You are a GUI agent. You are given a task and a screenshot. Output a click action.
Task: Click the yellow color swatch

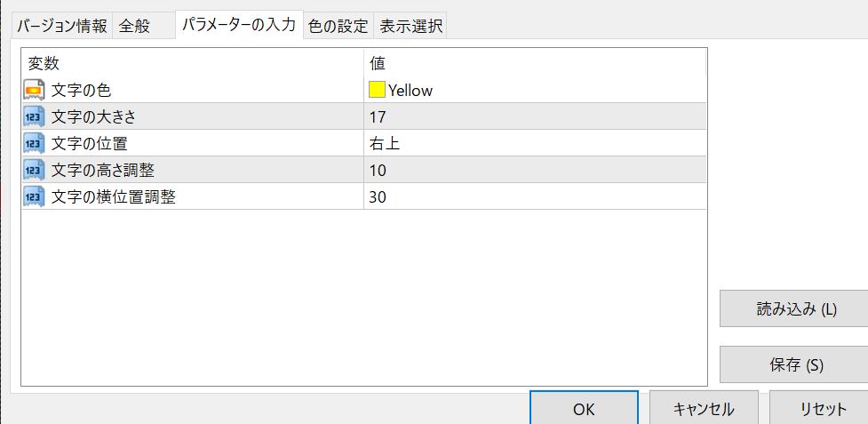click(x=377, y=90)
